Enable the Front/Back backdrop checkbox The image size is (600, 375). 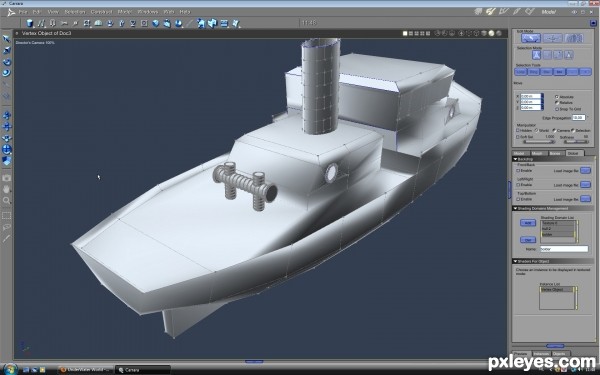coord(518,171)
